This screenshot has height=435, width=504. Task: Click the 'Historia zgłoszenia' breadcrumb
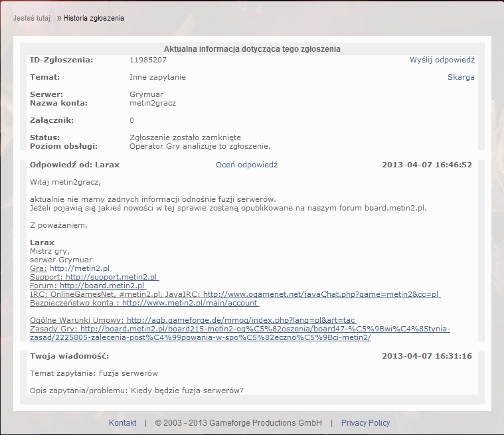click(x=94, y=19)
